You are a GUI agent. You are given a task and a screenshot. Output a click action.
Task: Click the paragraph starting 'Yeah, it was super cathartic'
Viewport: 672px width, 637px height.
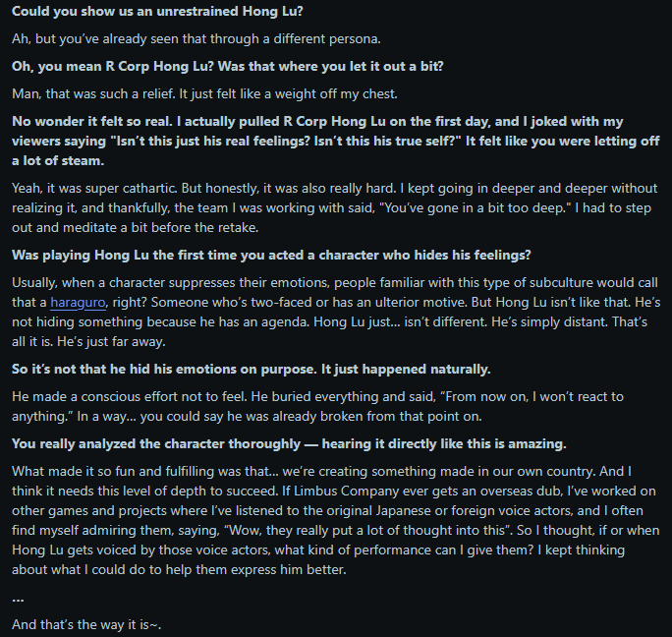coord(336,208)
